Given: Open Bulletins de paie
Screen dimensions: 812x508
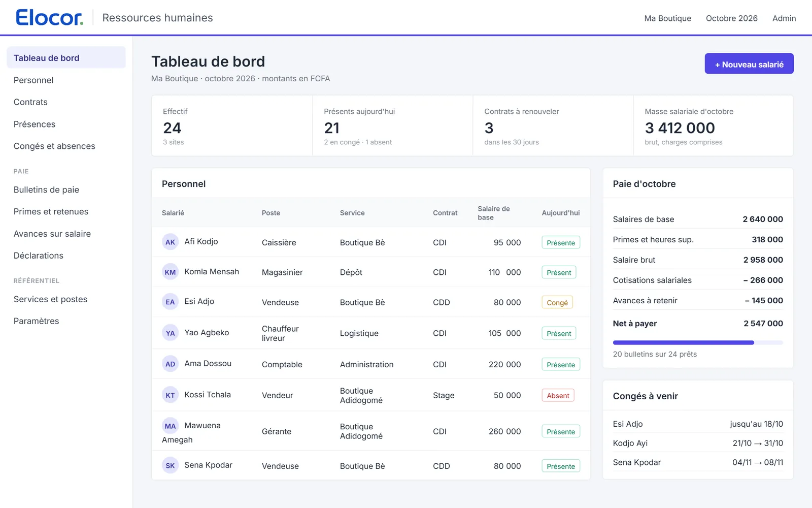Looking at the screenshot, I should [x=66, y=189].
